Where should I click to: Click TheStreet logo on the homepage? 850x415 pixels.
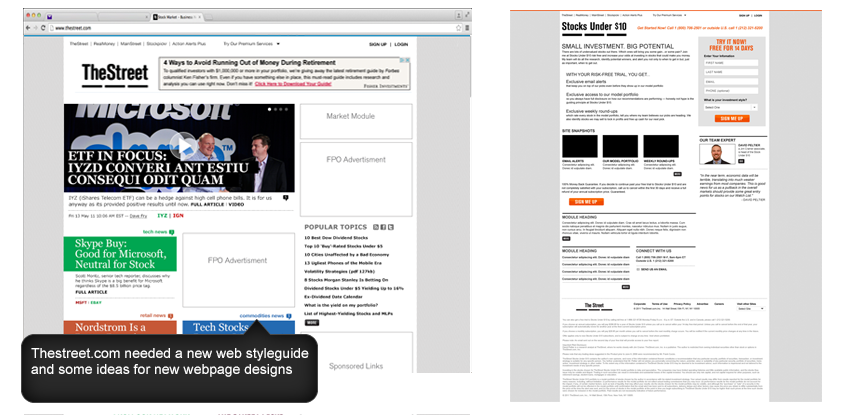(x=114, y=75)
